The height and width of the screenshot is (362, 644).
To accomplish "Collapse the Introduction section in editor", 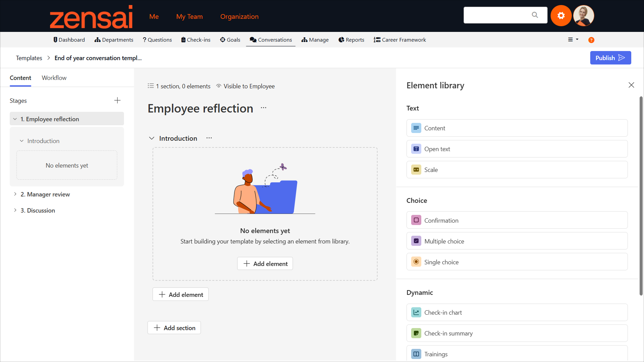I will point(152,138).
